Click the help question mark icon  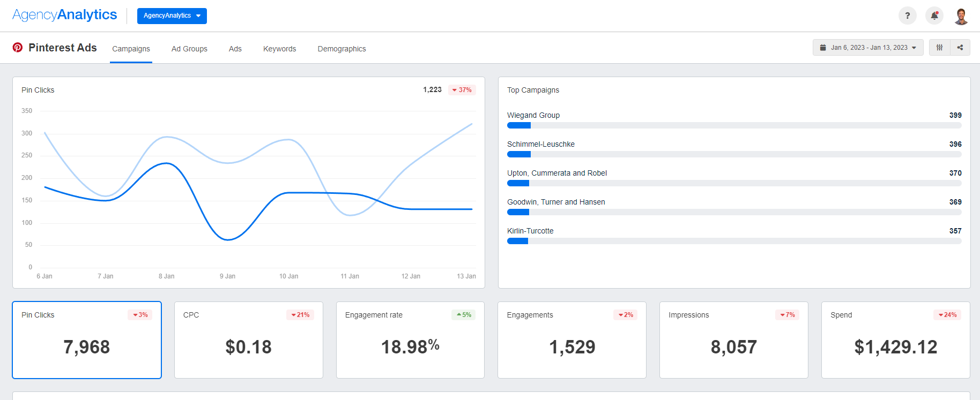pyautogui.click(x=907, y=16)
